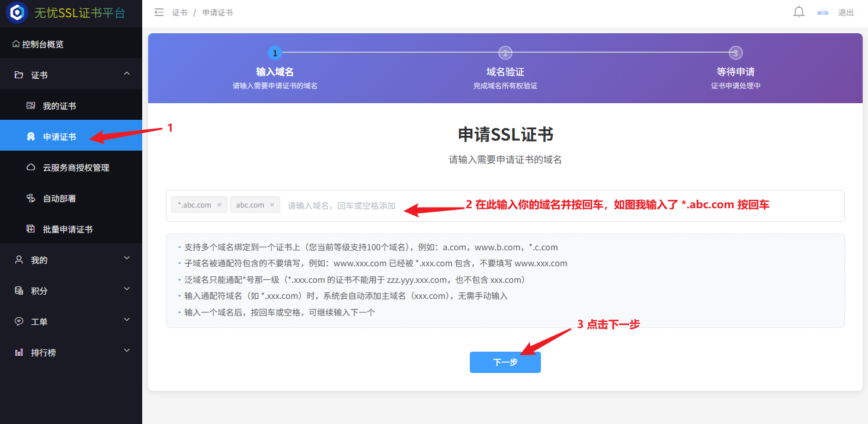Open 云服务商授权管理 menu item
This screenshot has width=868, height=424.
[71, 167]
